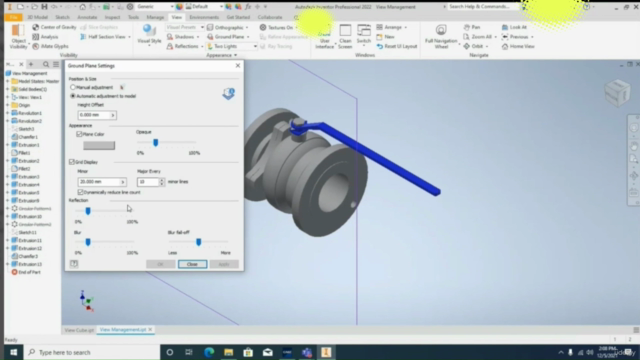Click the Ground Plane icon

(210, 37)
